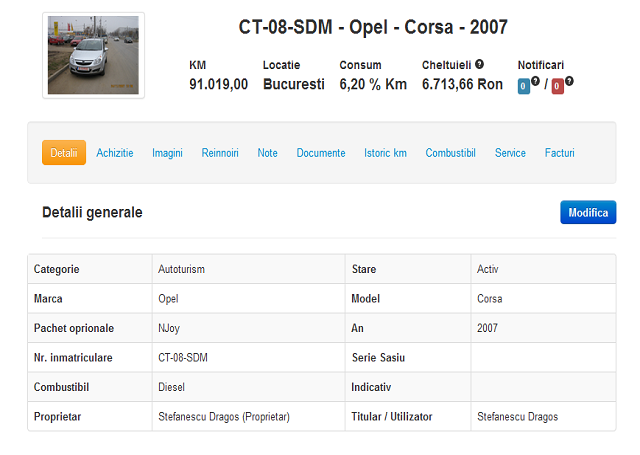The width and height of the screenshot is (640, 455).
Task: Click the Modifica button
Action: tap(588, 212)
